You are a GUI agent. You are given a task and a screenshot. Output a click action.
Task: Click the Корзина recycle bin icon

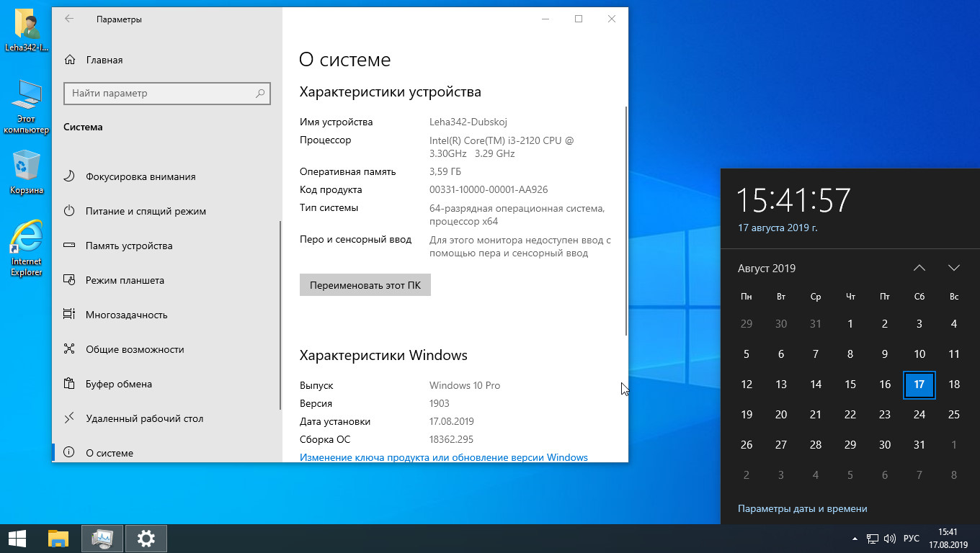point(27,172)
